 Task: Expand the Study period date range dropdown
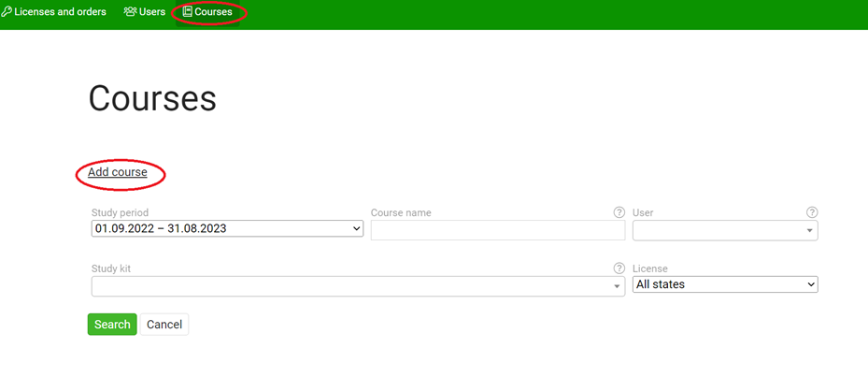(227, 228)
